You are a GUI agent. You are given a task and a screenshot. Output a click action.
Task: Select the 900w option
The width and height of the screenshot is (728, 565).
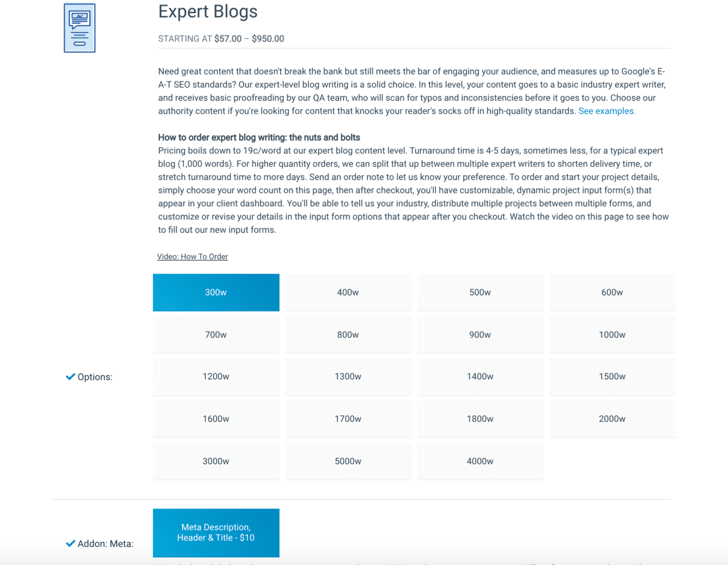click(x=480, y=334)
